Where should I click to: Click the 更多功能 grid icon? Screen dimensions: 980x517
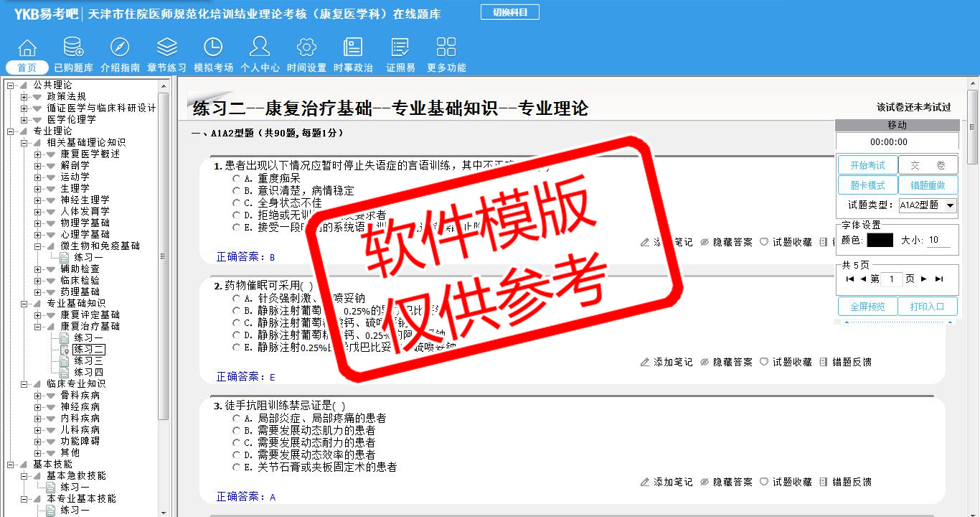446,48
